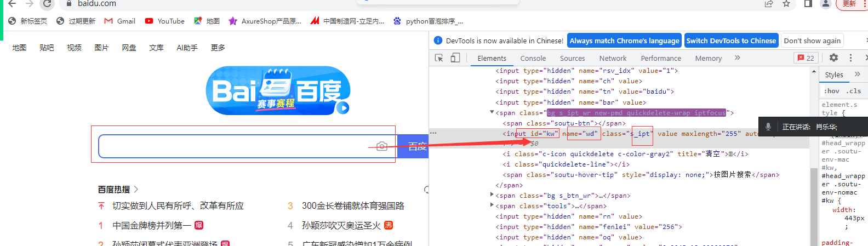Open DevTools settings gear icon
The image size is (868, 246).
[x=833, y=58]
